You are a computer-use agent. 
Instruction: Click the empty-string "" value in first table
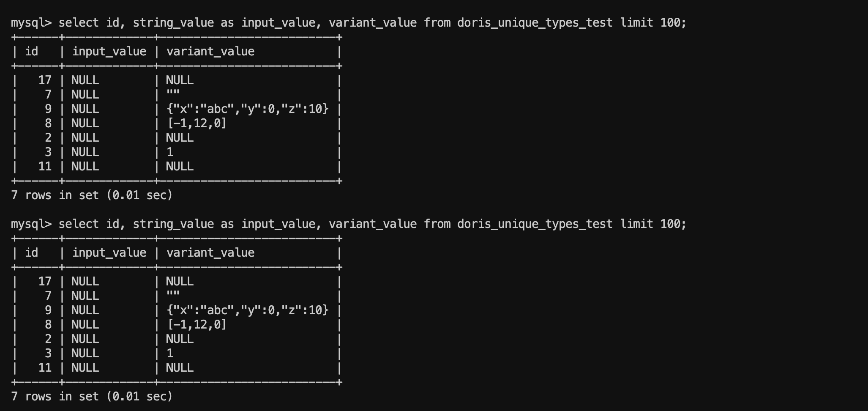coord(173,94)
